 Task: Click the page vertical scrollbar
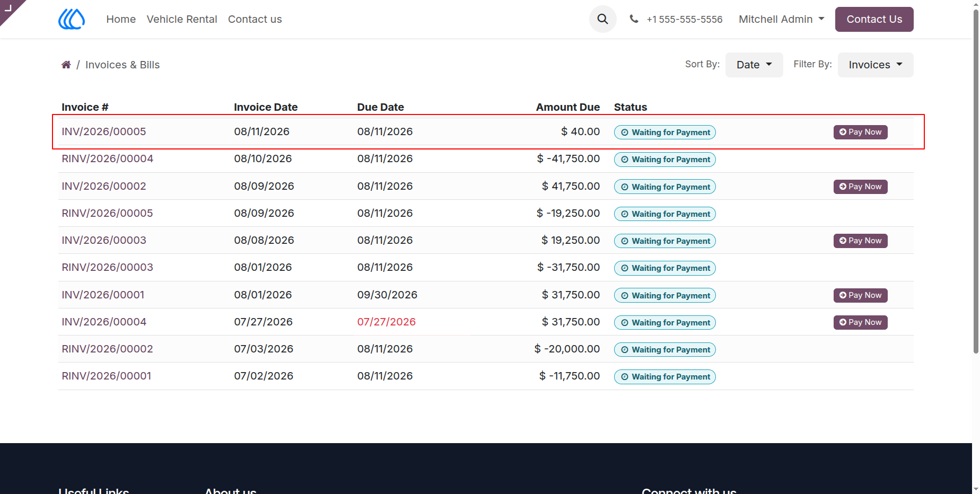(x=976, y=180)
